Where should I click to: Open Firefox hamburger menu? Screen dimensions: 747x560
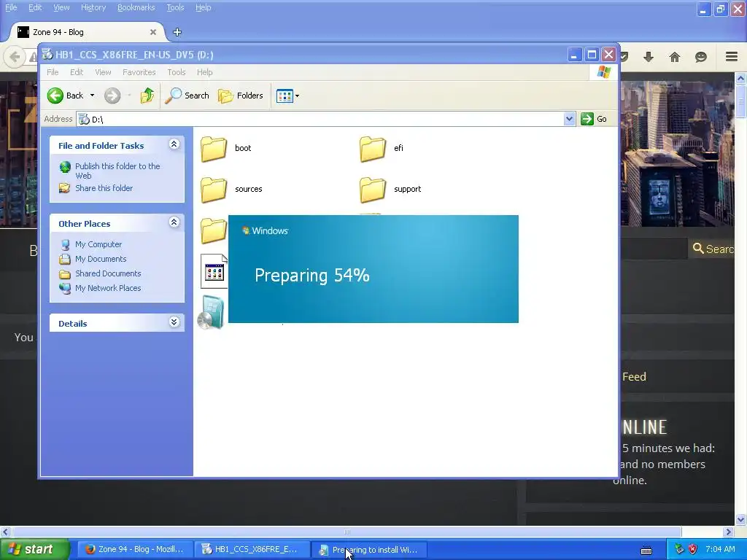coord(732,57)
